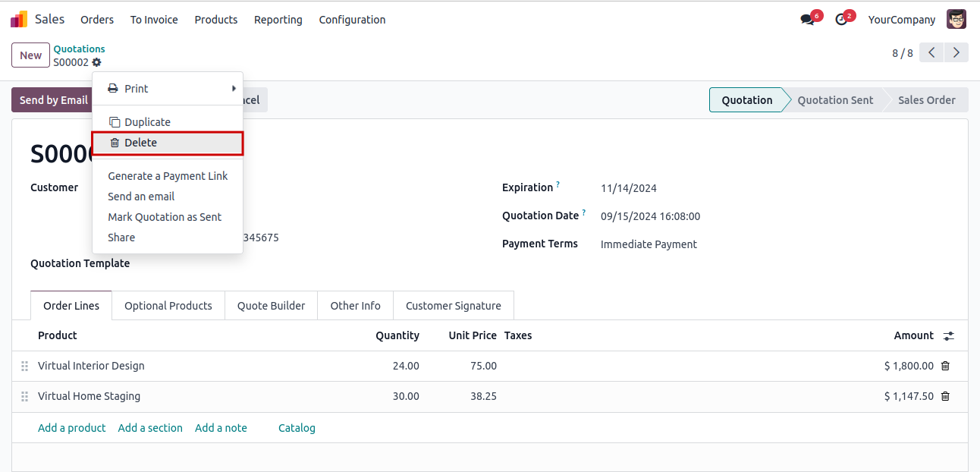980x472 pixels.
Task: Open the activities clock icon
Action: tap(841, 20)
